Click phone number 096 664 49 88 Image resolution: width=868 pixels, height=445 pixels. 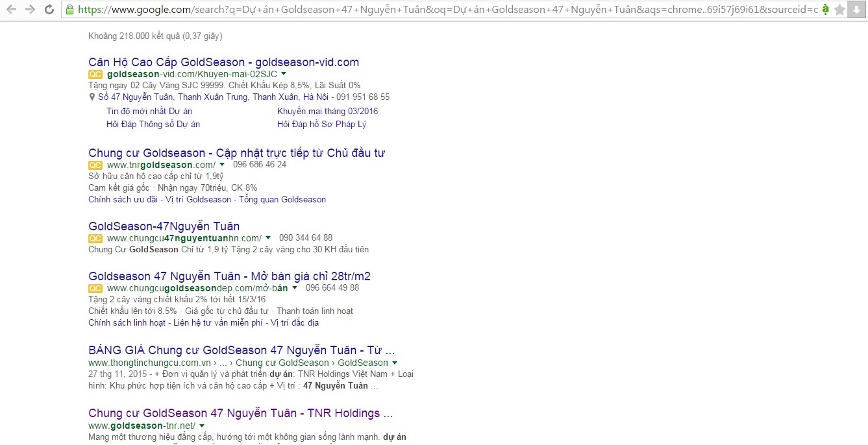click(x=332, y=288)
